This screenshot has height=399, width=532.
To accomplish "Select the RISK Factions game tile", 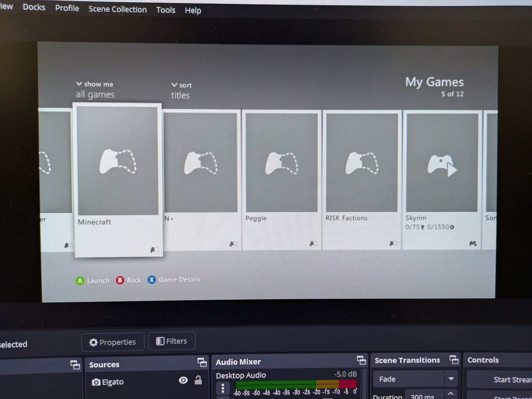I will (x=362, y=180).
